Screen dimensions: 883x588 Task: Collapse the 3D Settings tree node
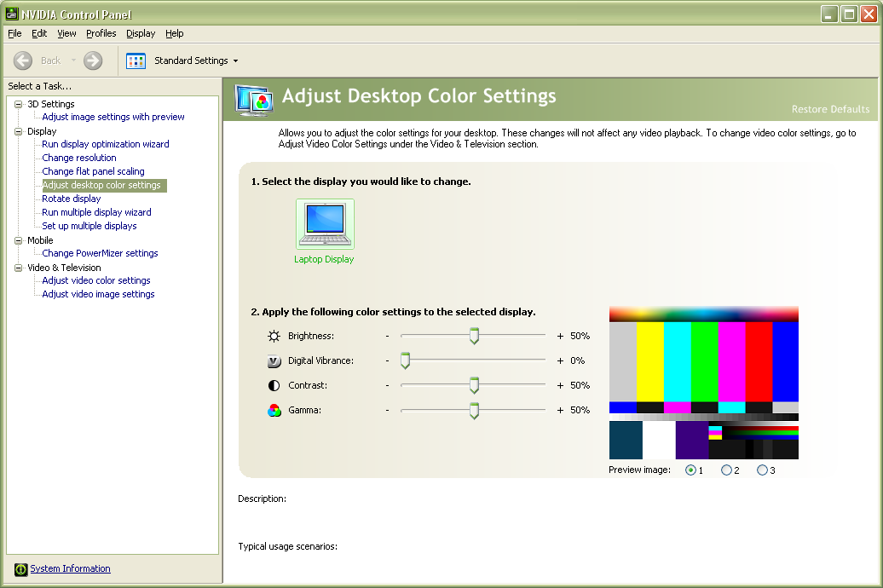pyautogui.click(x=19, y=104)
